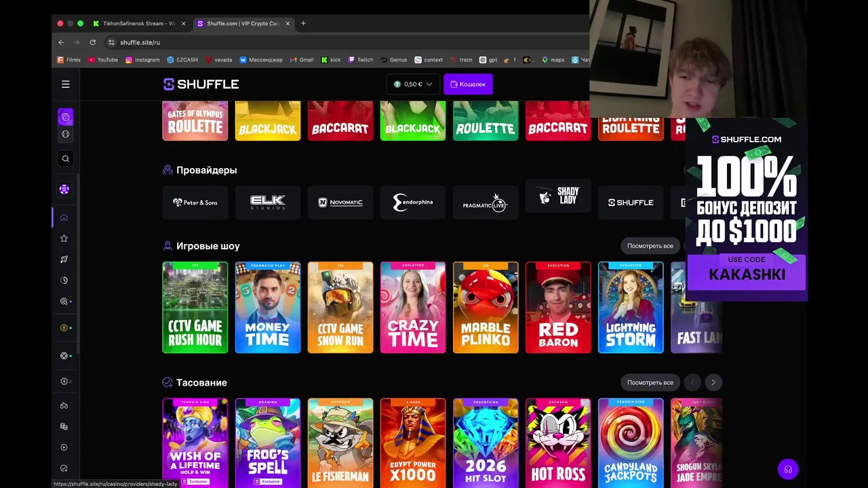Open Instagram bookmark
This screenshot has height=488, width=868.
pos(142,60)
